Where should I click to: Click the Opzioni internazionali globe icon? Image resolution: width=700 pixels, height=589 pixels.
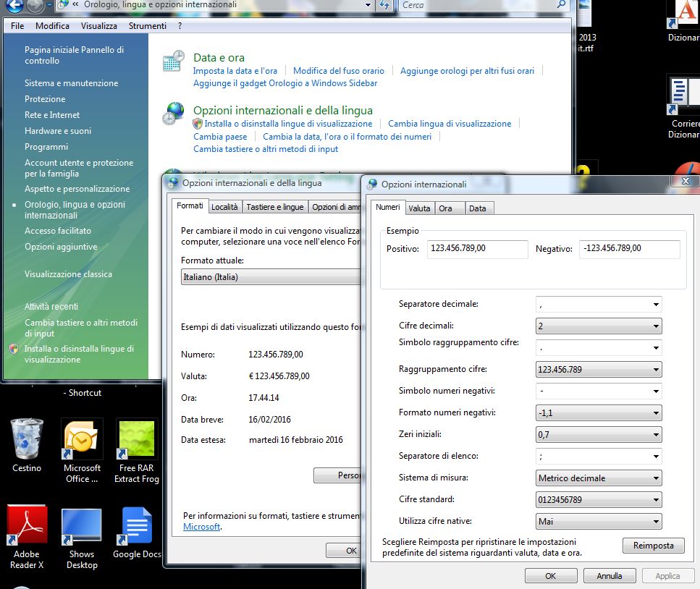174,114
